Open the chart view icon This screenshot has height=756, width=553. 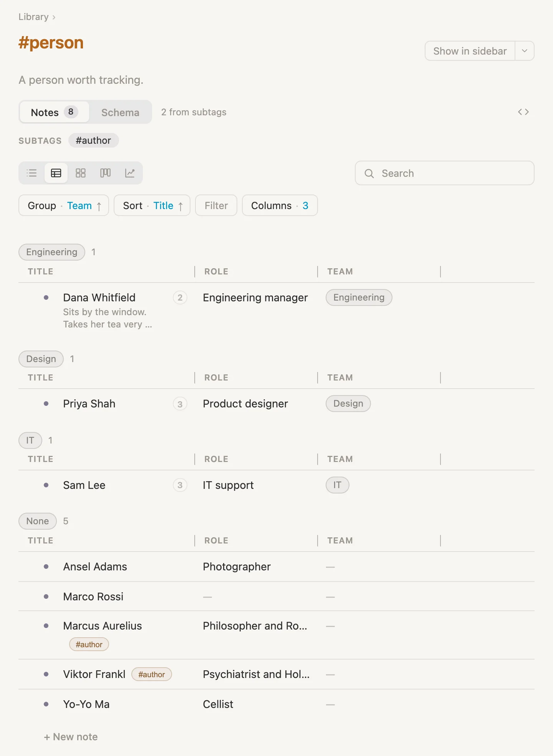coord(130,173)
